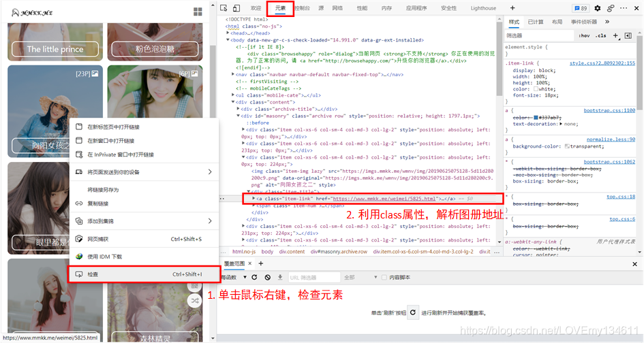Toggle the :hov element state button
Image resolution: width=644 pixels, height=343 pixels.
[584, 35]
